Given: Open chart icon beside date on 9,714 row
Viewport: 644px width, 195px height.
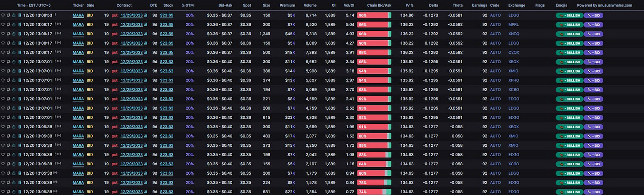Looking at the screenshot, I should coord(146,15).
